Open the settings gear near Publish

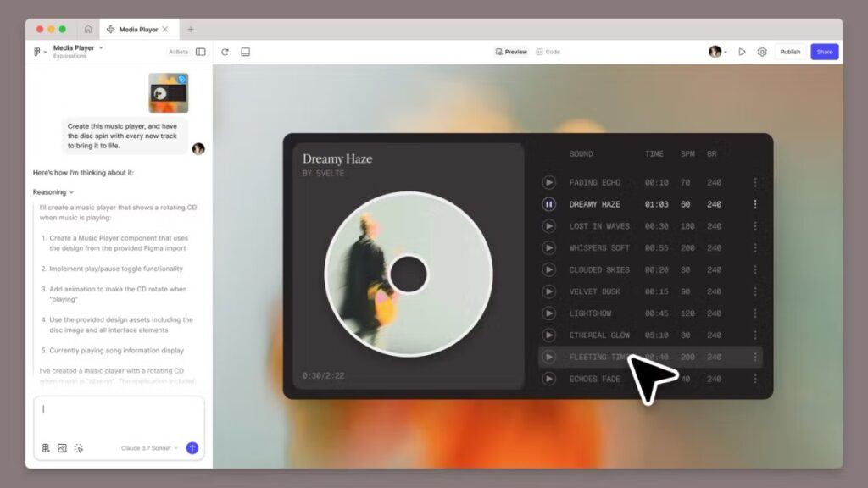762,52
